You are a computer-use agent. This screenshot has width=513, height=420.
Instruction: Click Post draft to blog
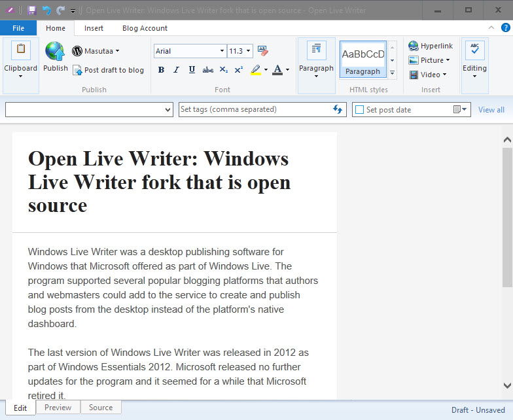(109, 70)
